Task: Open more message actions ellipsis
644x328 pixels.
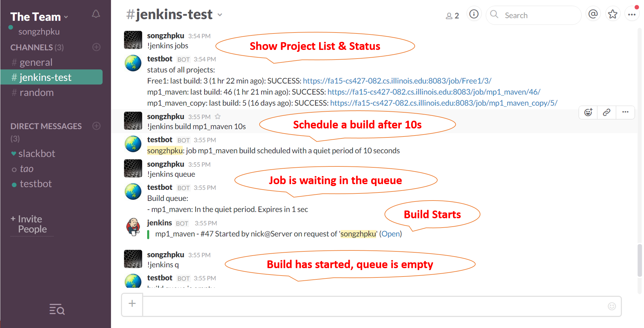Action: 625,112
